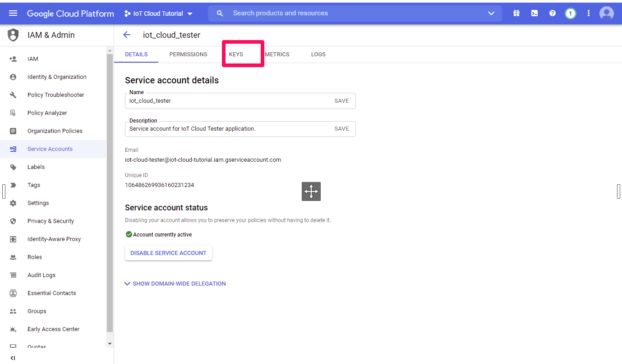Open the Keys tab
Screen dimensions: 622x364
tap(236, 55)
